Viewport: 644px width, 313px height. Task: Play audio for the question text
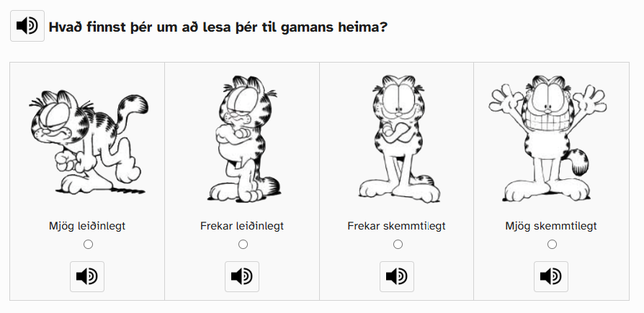27,27
